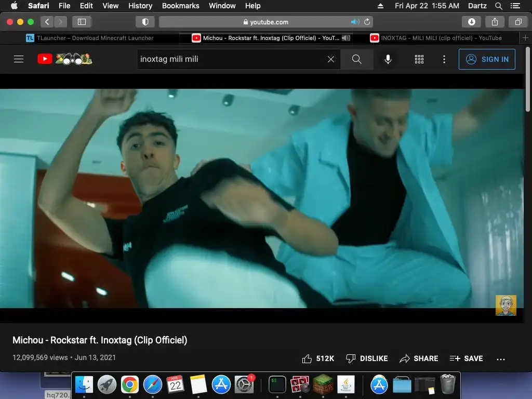Image resolution: width=532 pixels, height=399 pixels.
Task: Open the Safari menu
Action: click(x=38, y=6)
